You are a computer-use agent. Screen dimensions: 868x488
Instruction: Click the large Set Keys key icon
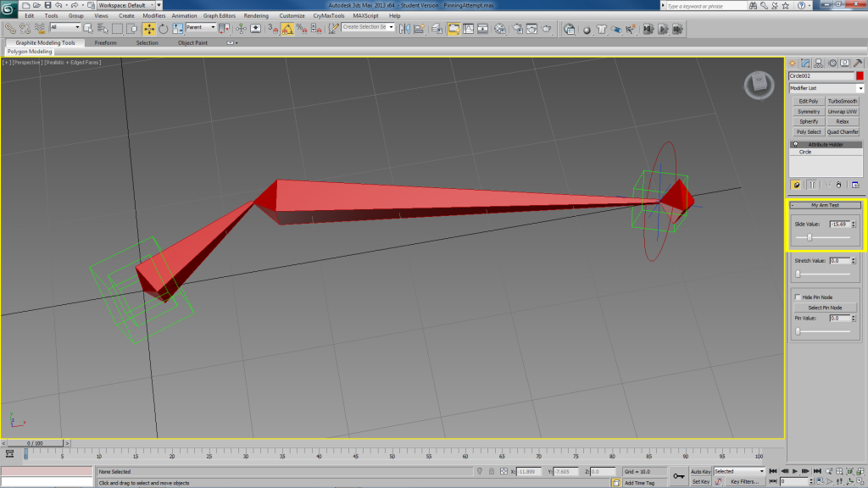(679, 476)
